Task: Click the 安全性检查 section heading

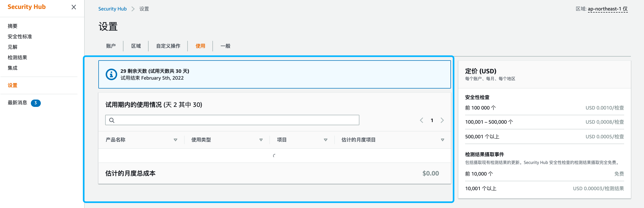Action: click(x=477, y=97)
